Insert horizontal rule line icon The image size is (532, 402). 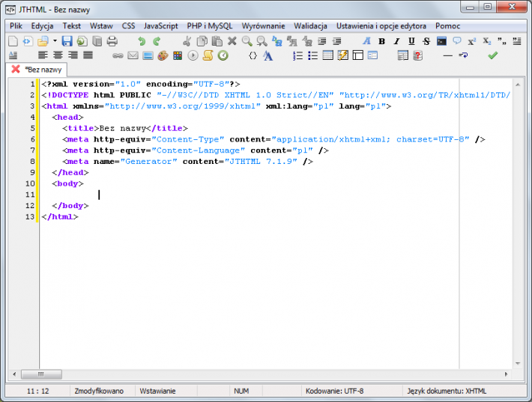[x=448, y=55]
